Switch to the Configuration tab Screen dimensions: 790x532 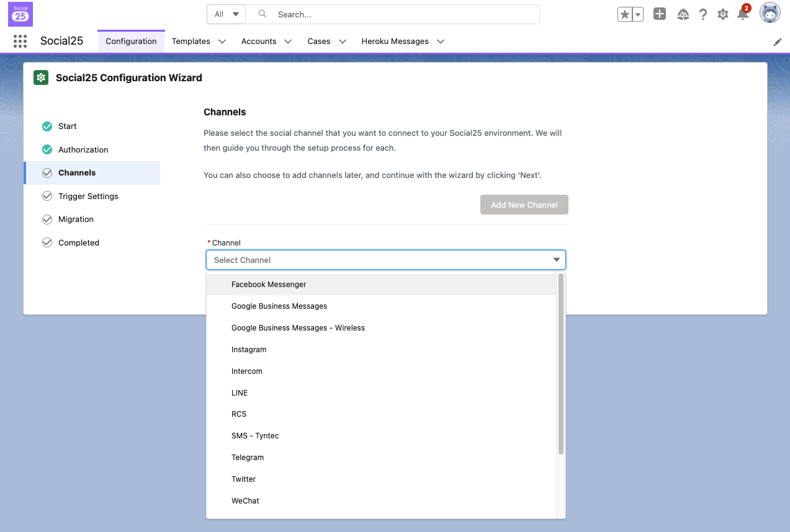pos(131,42)
